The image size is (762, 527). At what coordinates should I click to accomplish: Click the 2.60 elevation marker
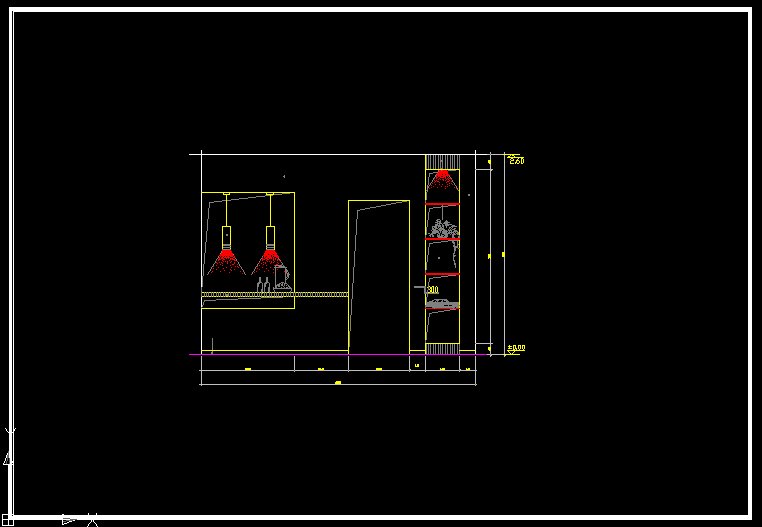click(515, 160)
